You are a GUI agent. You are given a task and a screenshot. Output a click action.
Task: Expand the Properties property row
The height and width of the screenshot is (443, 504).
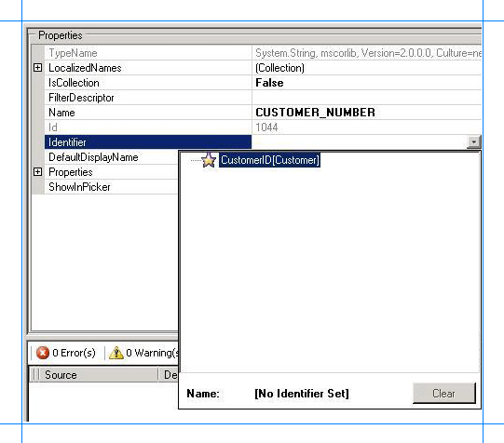[37, 172]
